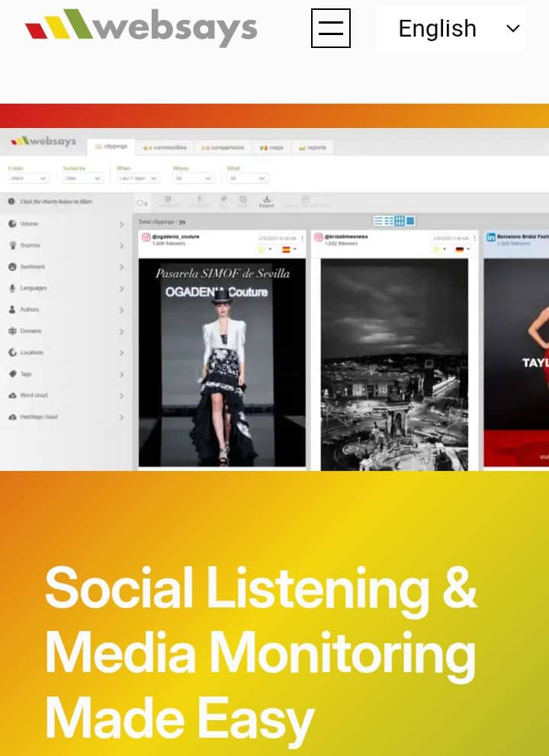Viewport: 549px width, 756px height.
Task: Click the Tags label icon
Action: pyautogui.click(x=12, y=373)
